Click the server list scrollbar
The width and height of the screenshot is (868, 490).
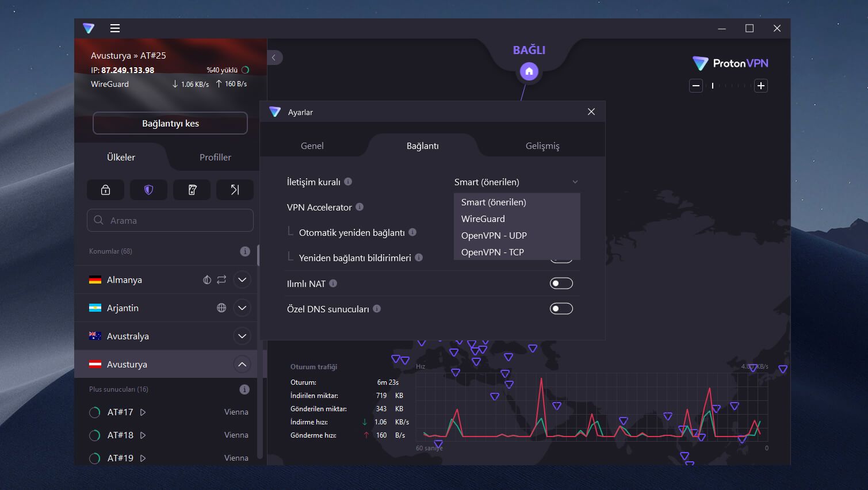(x=260, y=351)
